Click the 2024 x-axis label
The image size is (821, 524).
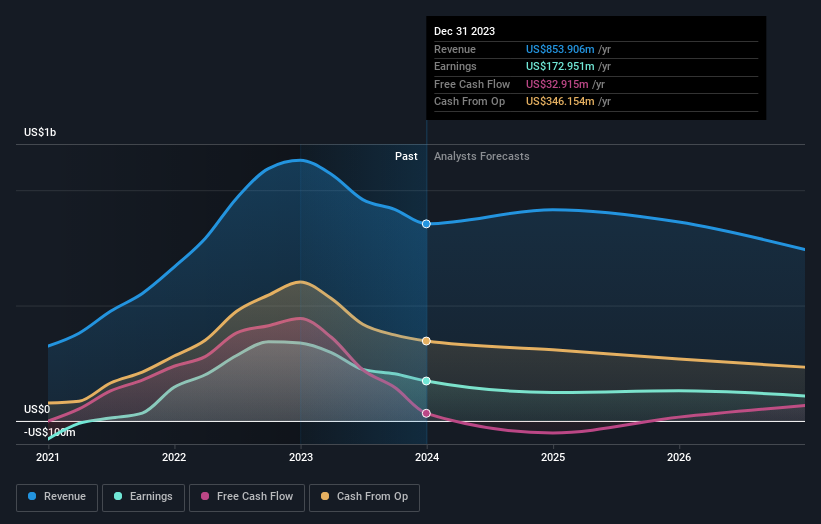click(x=427, y=458)
